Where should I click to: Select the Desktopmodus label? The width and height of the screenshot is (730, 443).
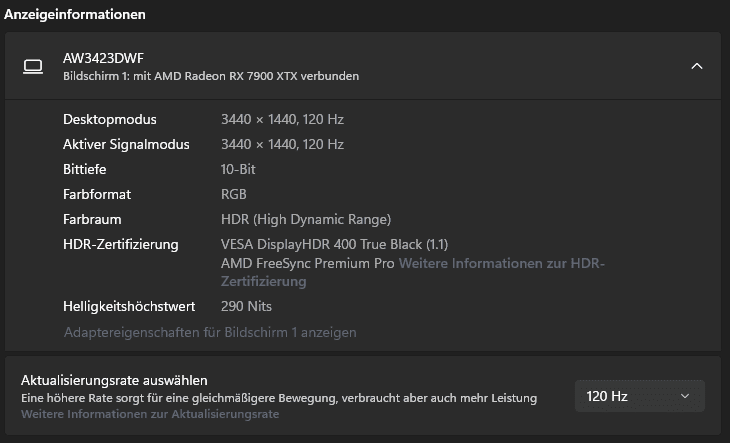109,119
